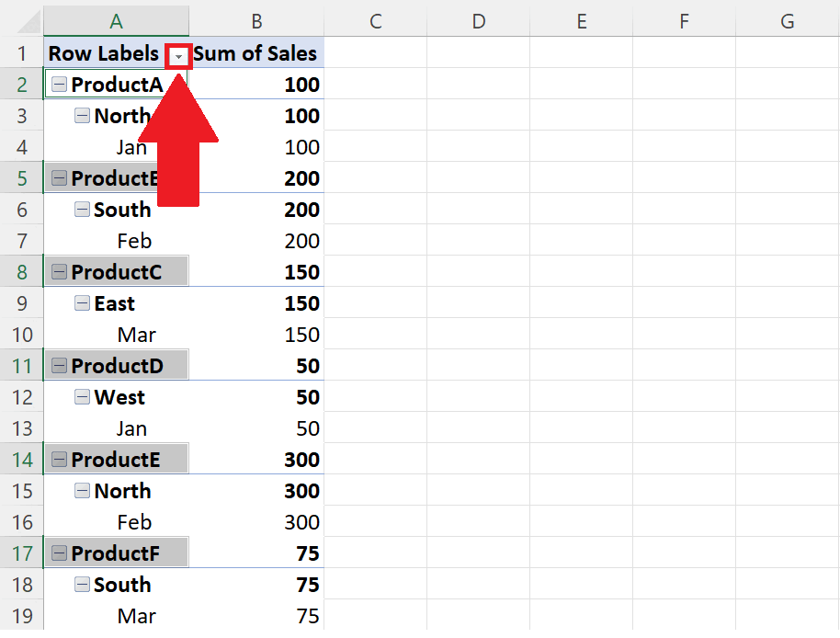Viewport: 840px width, 638px height.
Task: Open the Row Labels filter dropdown
Action: pyautogui.click(x=177, y=55)
